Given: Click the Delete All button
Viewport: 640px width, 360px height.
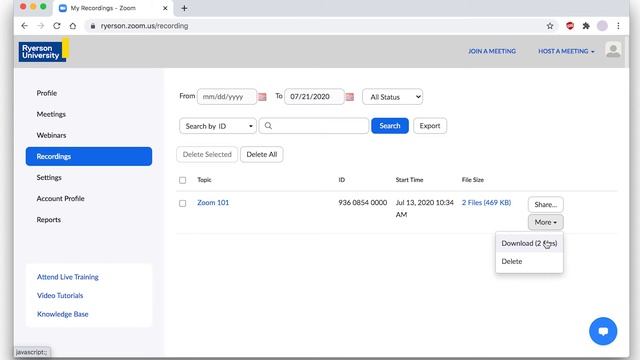Looking at the screenshot, I should (262, 154).
